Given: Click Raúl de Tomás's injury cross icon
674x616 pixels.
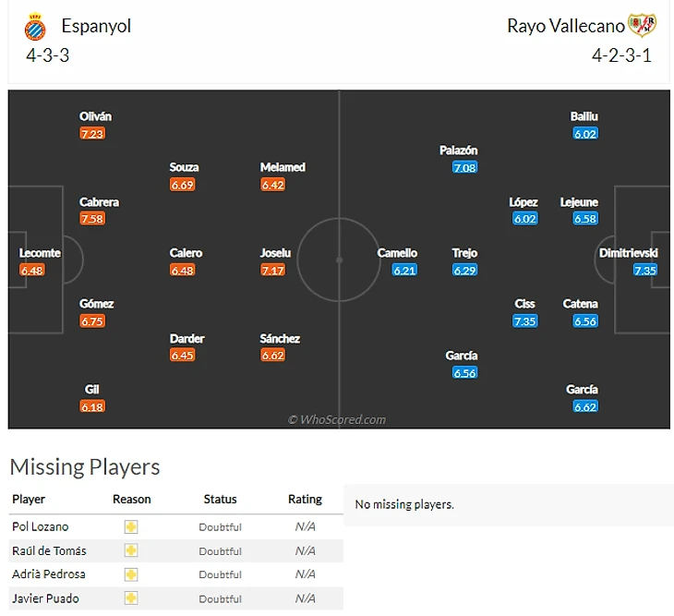Looking at the screenshot, I should [131, 550].
